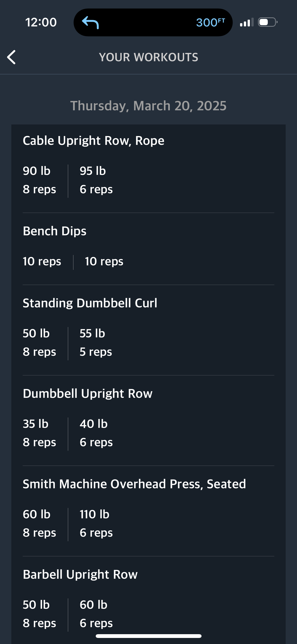Tap the blue return arrow navigation pill
This screenshot has height=644, width=297.
90,22
